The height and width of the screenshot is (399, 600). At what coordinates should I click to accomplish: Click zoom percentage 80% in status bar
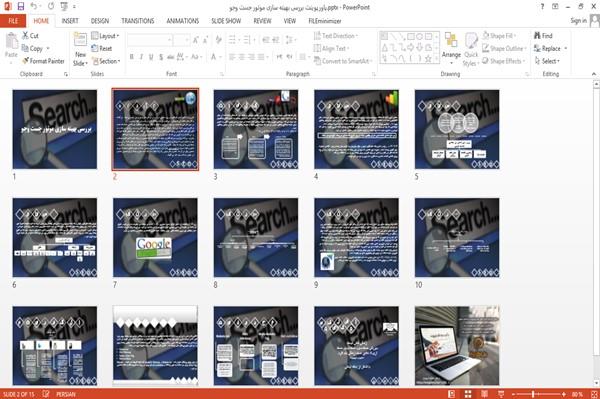[577, 394]
